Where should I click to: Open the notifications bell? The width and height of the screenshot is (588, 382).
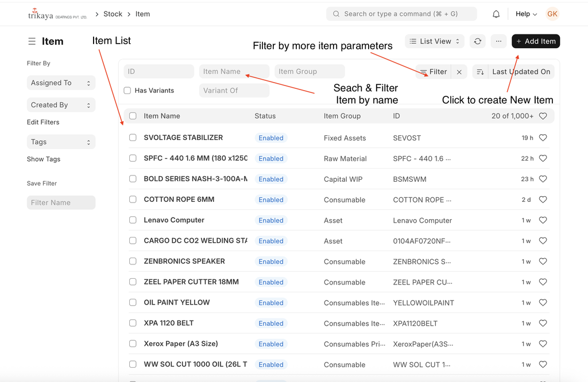click(496, 14)
